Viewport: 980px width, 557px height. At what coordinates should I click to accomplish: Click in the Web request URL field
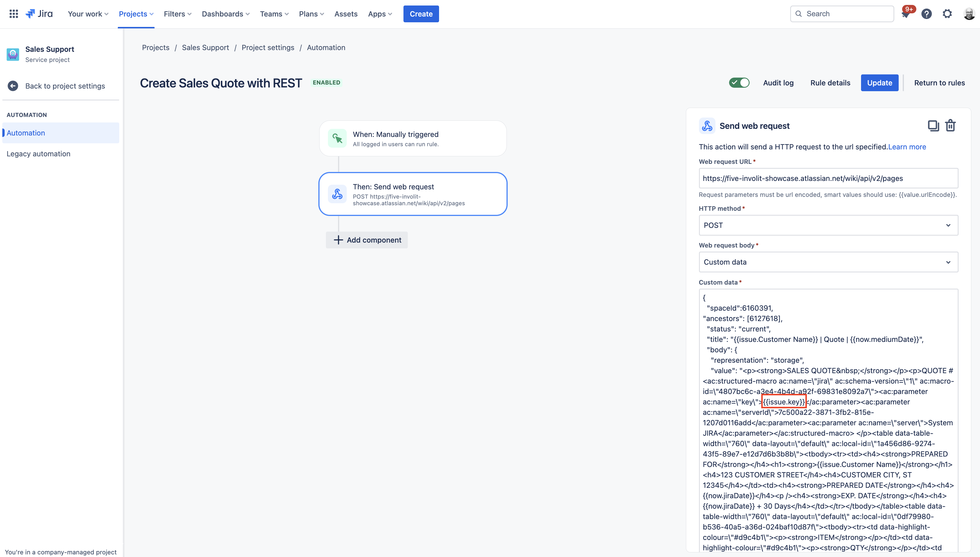(x=828, y=178)
